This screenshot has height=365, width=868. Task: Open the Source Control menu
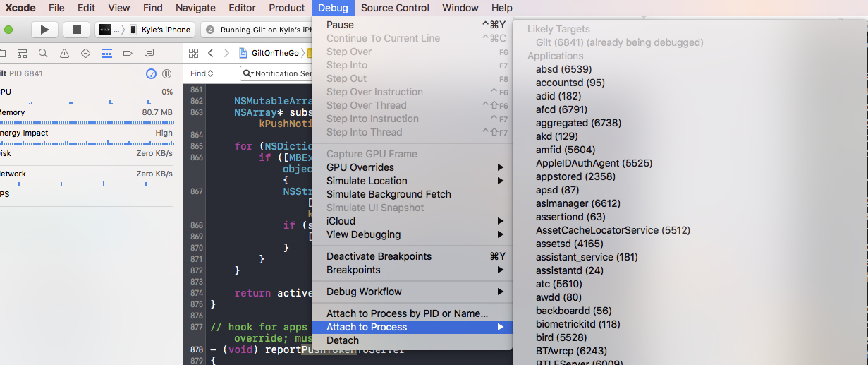(395, 8)
